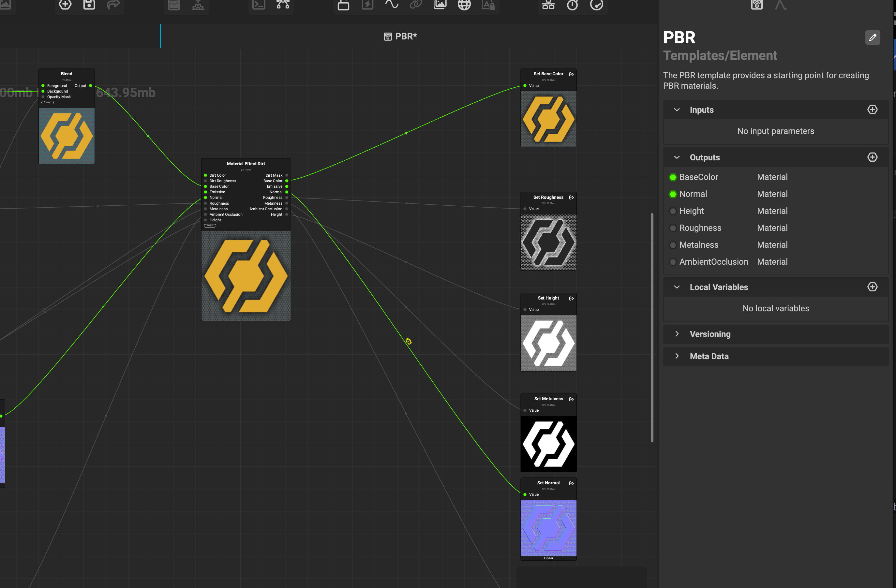Click the Opacity Mask pin on Blend node
Viewport: 896px width, 588px height.
[x=43, y=97]
